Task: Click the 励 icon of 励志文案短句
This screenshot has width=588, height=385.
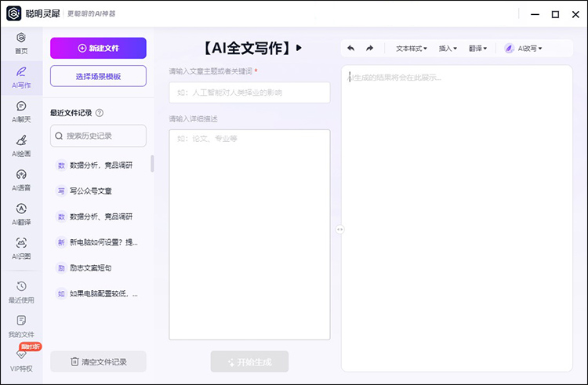Action: (61, 267)
